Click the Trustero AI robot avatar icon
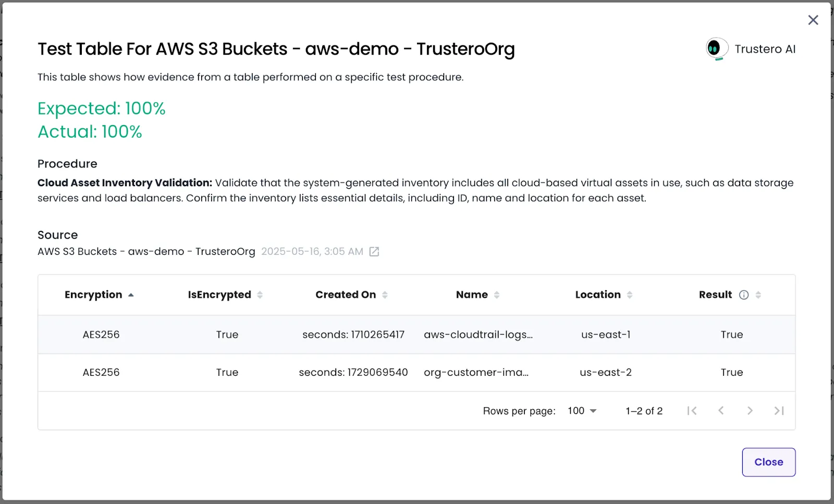Viewport: 834px width, 504px height. [717, 49]
